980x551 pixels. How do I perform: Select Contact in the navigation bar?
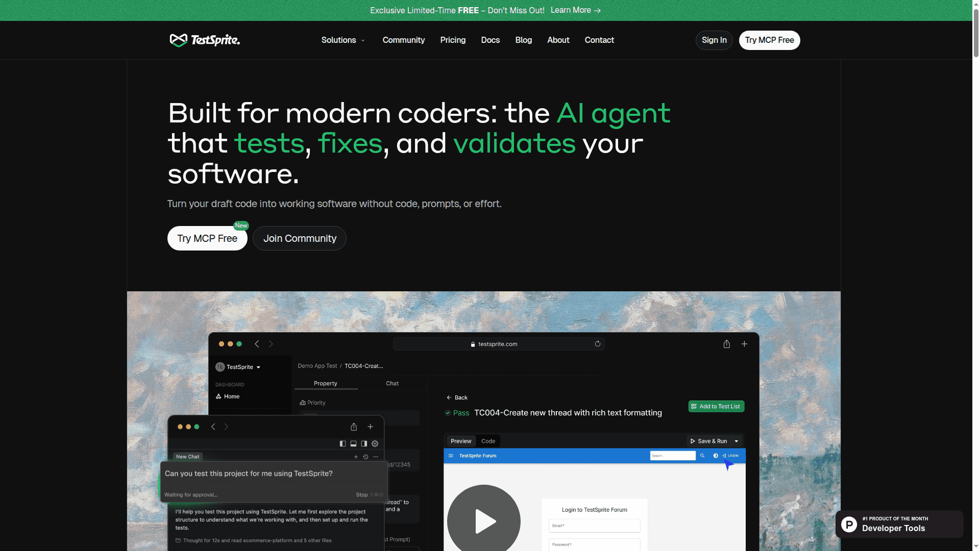tap(599, 40)
